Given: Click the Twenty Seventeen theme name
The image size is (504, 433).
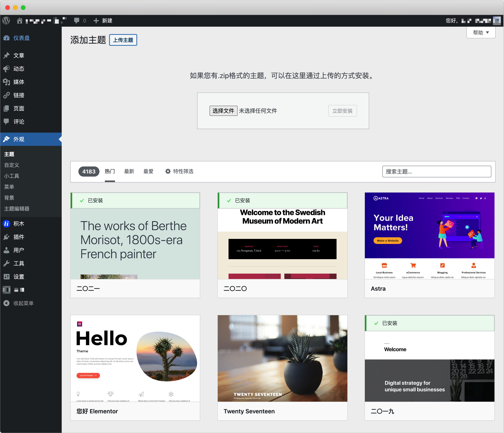Looking at the screenshot, I should click(x=249, y=411).
